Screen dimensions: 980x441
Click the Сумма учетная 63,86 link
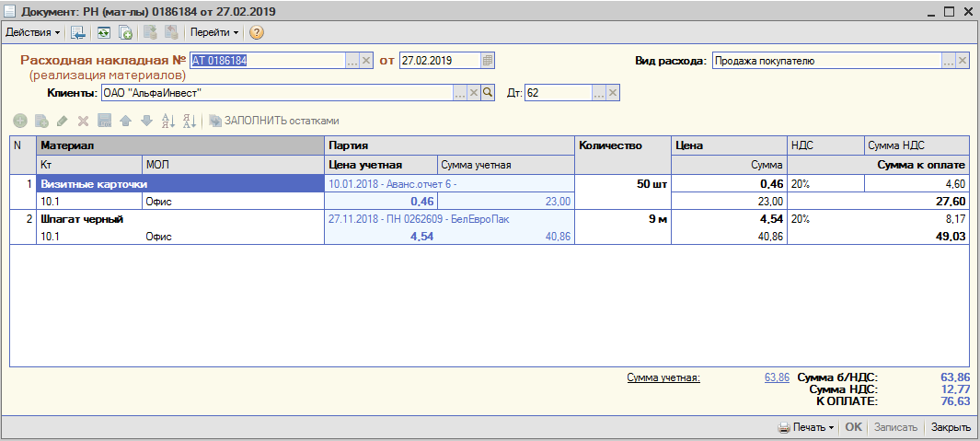(x=777, y=377)
